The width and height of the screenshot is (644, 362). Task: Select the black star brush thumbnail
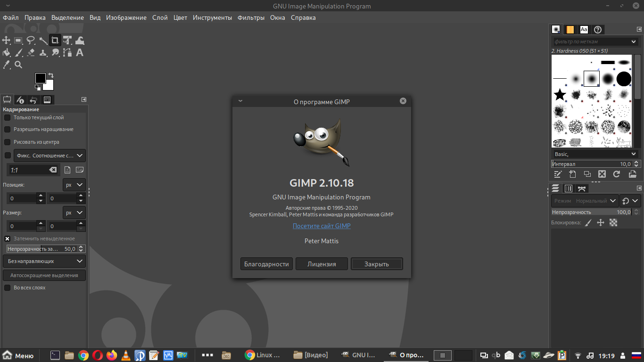(560, 95)
